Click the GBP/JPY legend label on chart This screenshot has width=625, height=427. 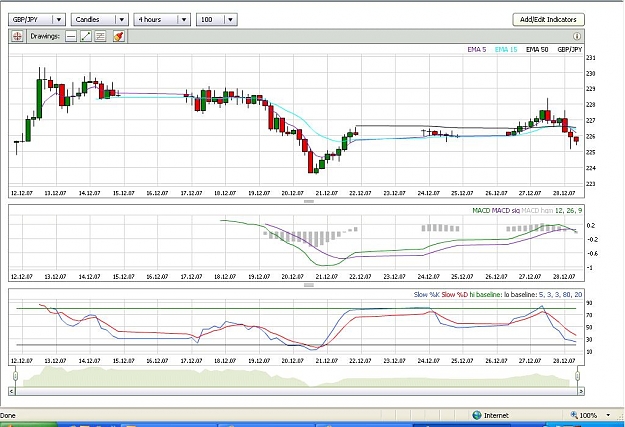click(570, 49)
